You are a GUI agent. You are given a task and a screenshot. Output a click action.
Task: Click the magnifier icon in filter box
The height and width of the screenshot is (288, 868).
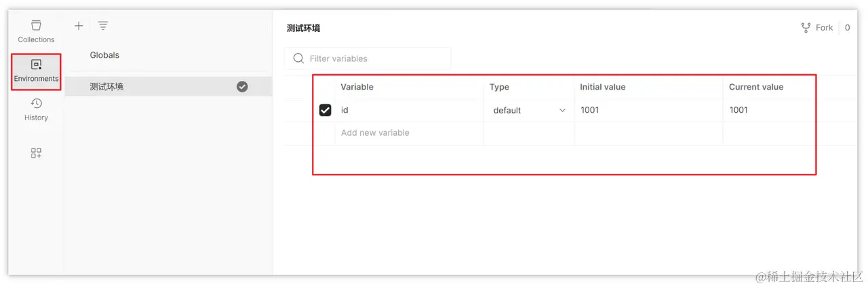(298, 58)
